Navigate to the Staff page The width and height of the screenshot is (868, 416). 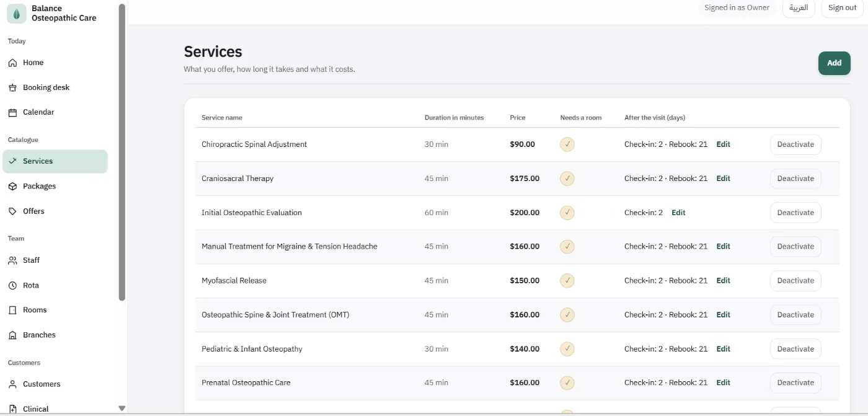[x=55, y=260]
